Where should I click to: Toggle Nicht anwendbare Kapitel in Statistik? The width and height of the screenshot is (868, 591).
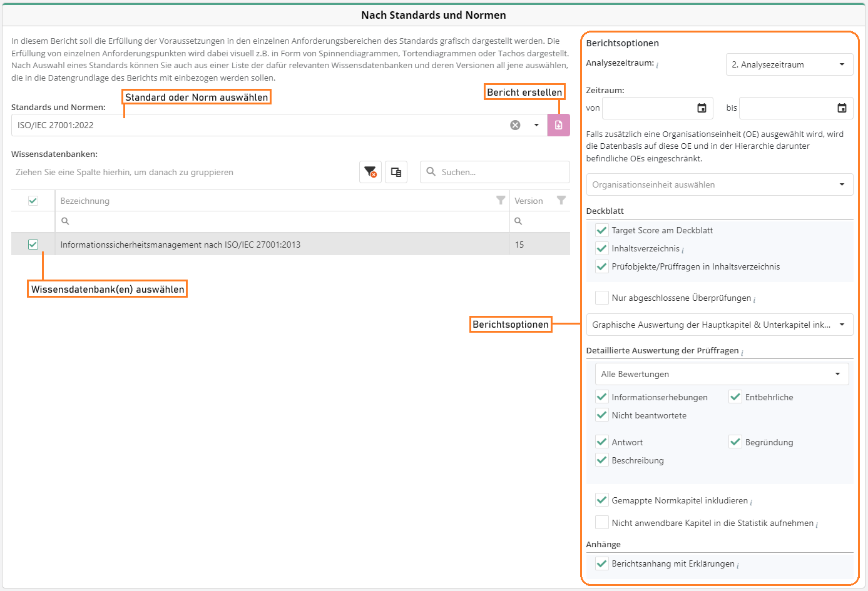coord(602,523)
